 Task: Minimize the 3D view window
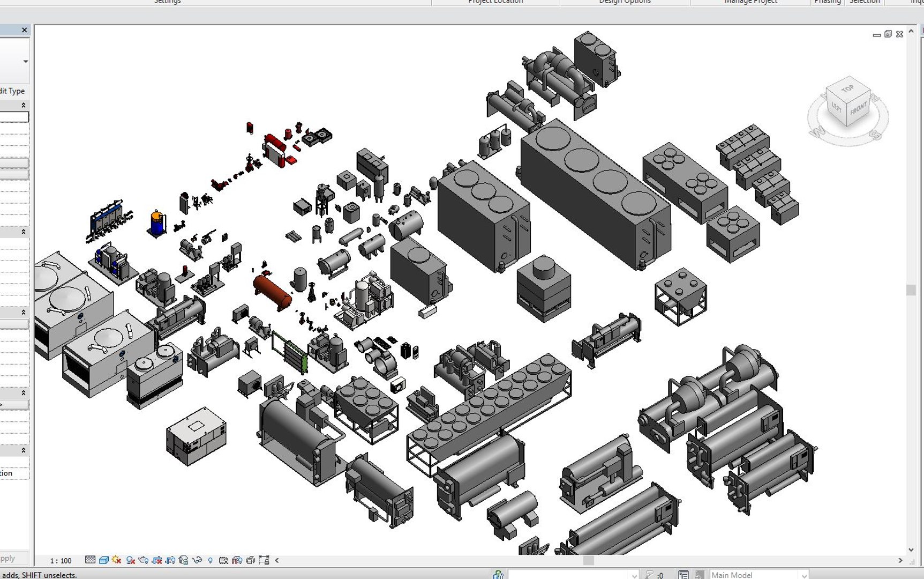(x=877, y=34)
